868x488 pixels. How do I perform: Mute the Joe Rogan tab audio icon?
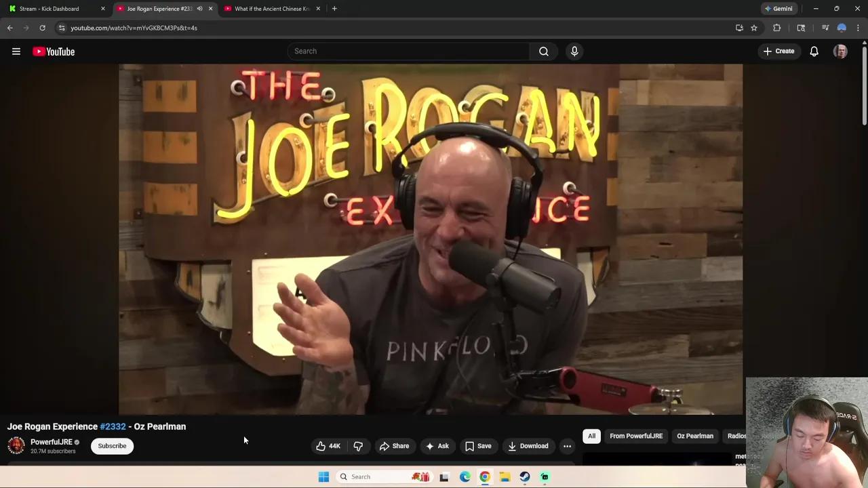(199, 9)
